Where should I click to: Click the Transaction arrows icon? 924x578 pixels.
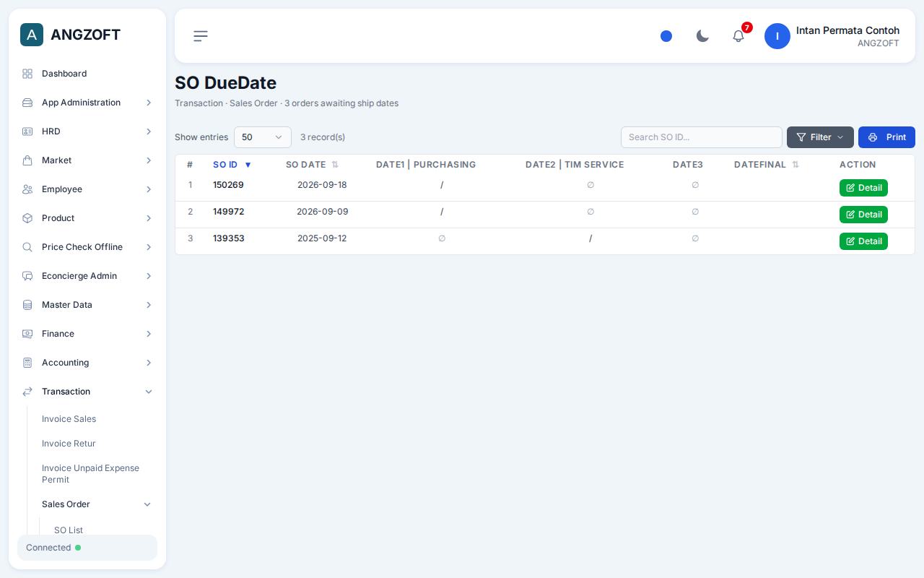tap(27, 392)
